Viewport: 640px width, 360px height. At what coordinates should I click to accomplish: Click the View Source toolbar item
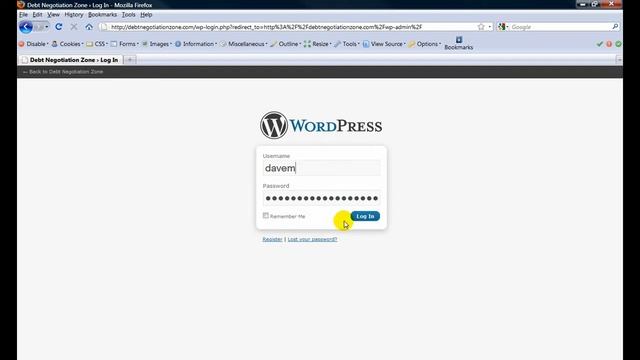point(384,44)
